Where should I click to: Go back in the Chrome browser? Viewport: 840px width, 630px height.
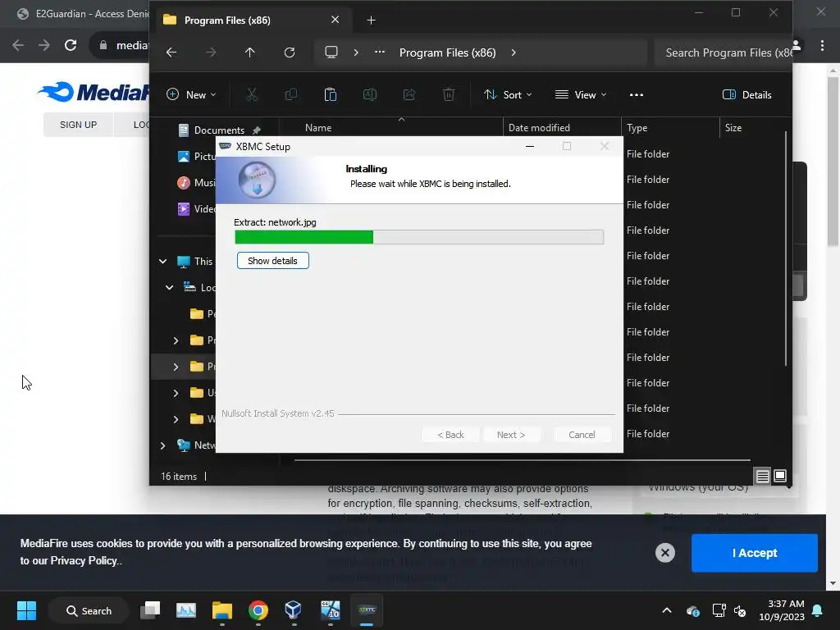[18, 46]
